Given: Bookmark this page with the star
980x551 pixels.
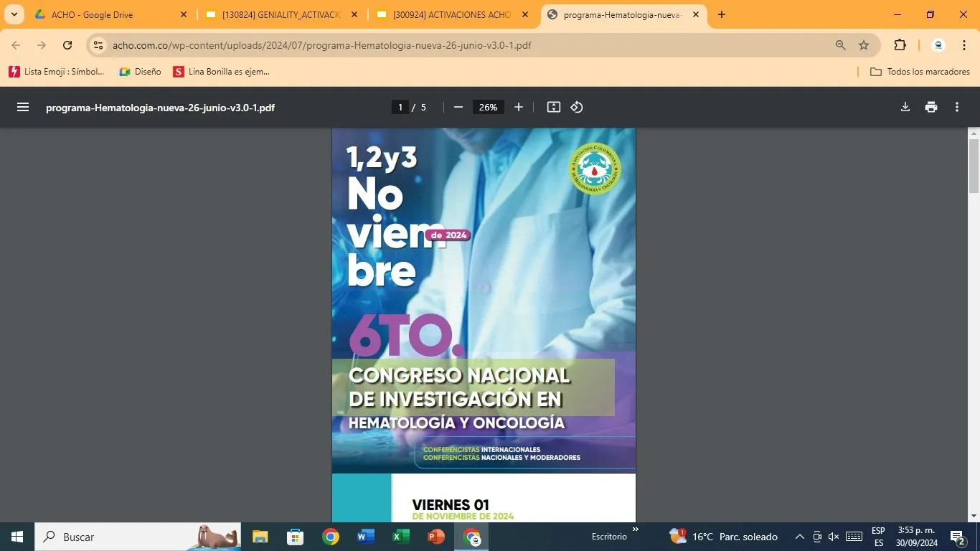Looking at the screenshot, I should pyautogui.click(x=864, y=45).
